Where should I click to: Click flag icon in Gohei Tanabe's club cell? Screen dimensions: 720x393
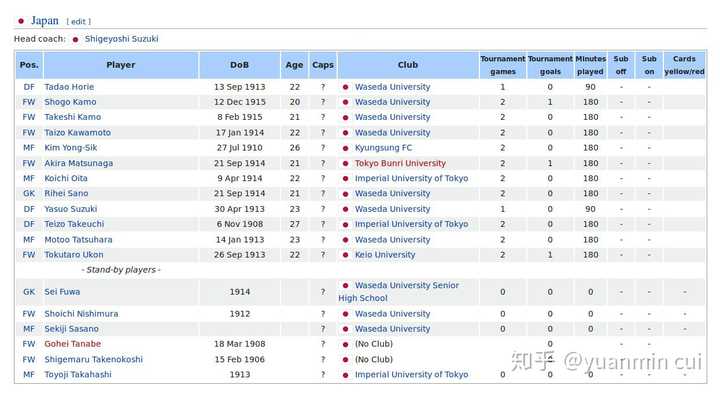point(345,344)
